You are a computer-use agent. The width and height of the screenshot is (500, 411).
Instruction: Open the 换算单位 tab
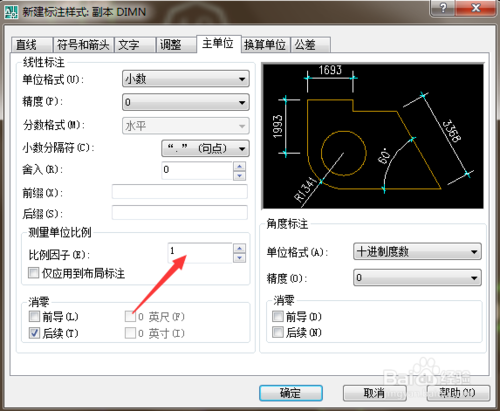pyautogui.click(x=265, y=45)
